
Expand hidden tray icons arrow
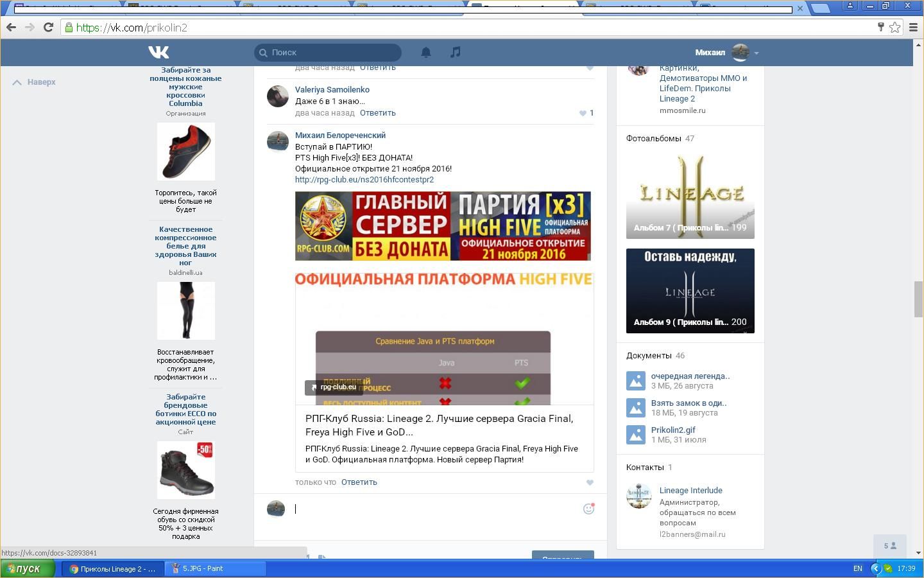875,568
